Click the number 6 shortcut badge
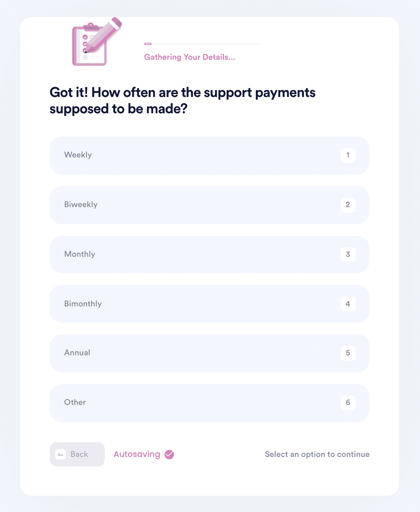This screenshot has width=420, height=512. pyautogui.click(x=348, y=403)
